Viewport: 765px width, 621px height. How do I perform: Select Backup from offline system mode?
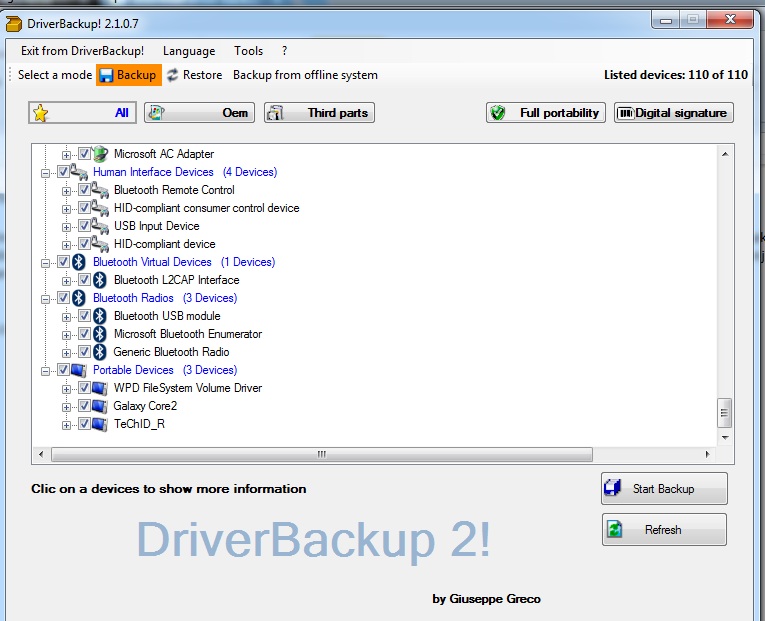click(305, 75)
